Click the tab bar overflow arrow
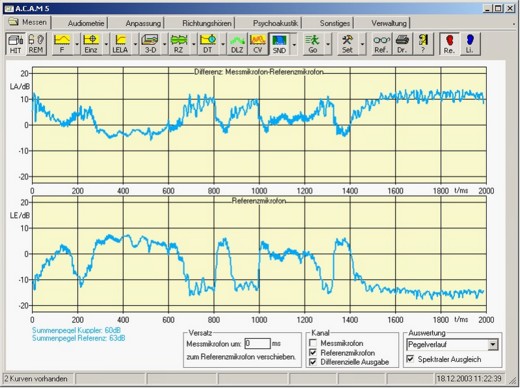This screenshot has width=520, height=388. (x=514, y=24)
